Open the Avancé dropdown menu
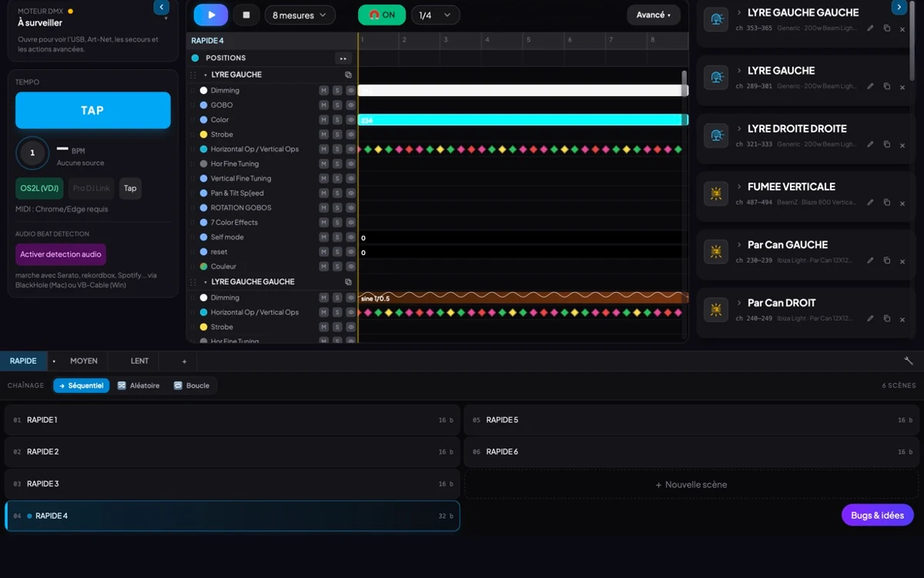 click(x=654, y=15)
